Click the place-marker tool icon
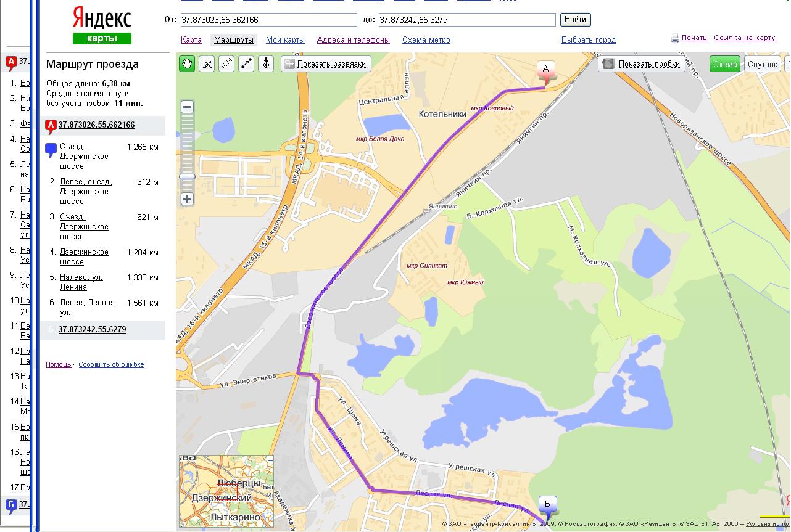This screenshot has width=791, height=532. pos(266,63)
